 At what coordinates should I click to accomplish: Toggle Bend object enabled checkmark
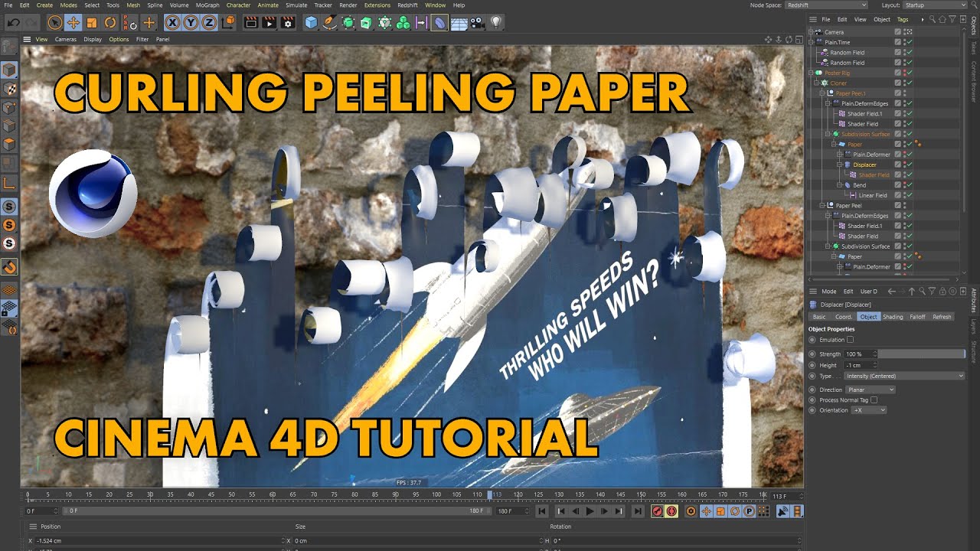[x=909, y=185]
